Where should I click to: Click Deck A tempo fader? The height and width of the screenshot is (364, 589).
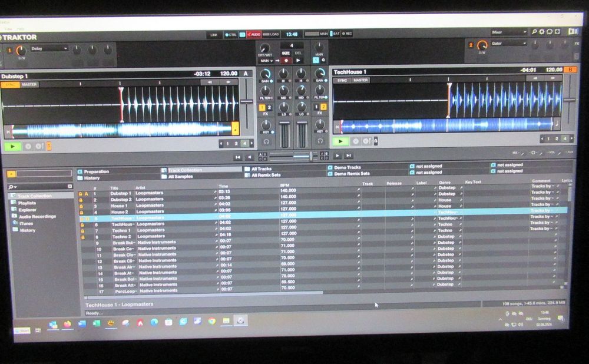pyautogui.click(x=246, y=101)
